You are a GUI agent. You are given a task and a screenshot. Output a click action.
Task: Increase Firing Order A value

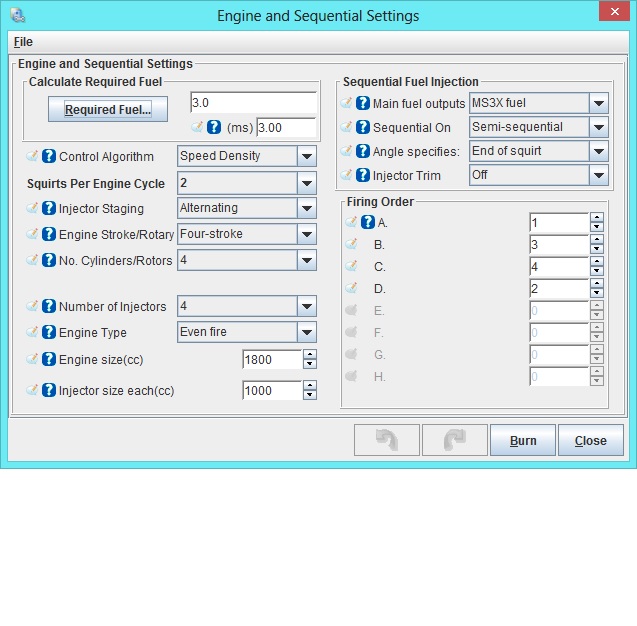[x=597, y=217]
